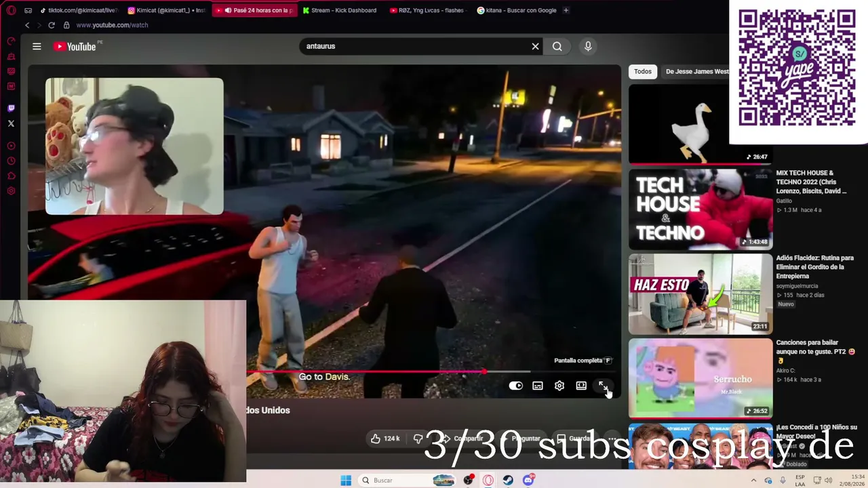Reload the page with the refresh icon

tap(51, 25)
